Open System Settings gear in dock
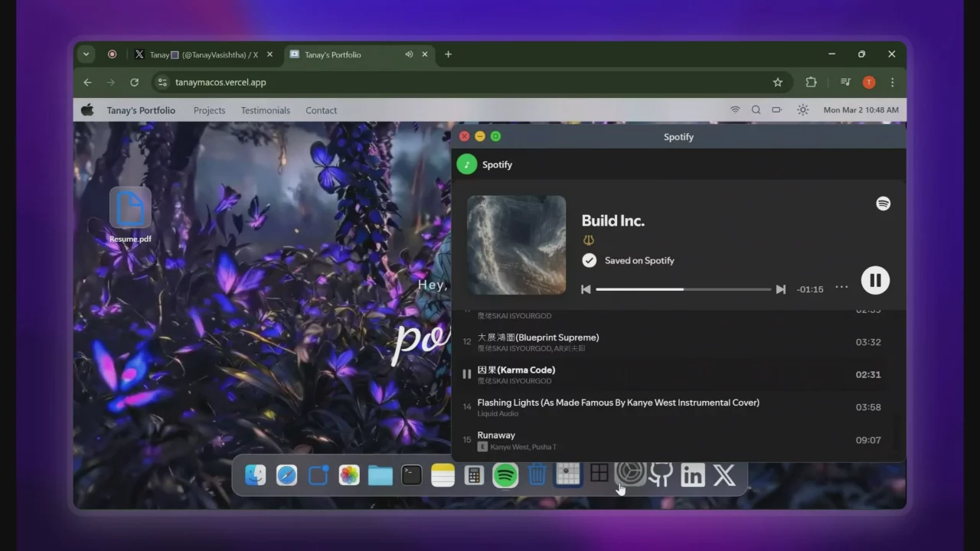The image size is (980, 551). click(631, 472)
